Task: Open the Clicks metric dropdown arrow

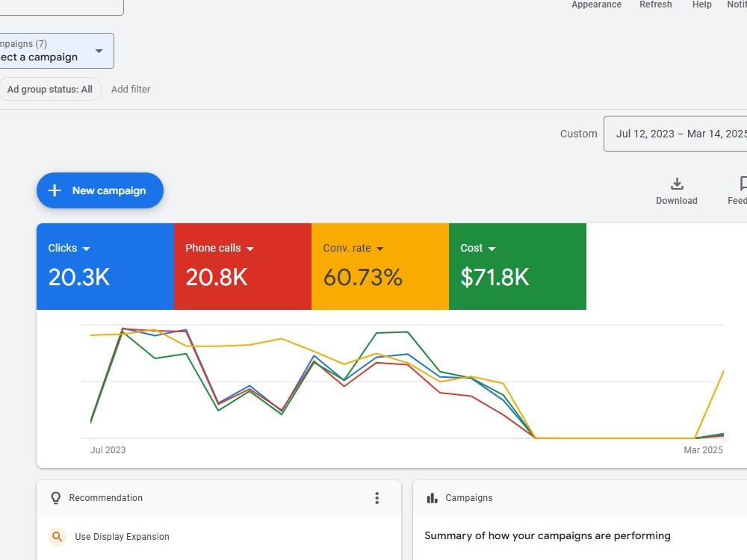Action: pos(86,249)
